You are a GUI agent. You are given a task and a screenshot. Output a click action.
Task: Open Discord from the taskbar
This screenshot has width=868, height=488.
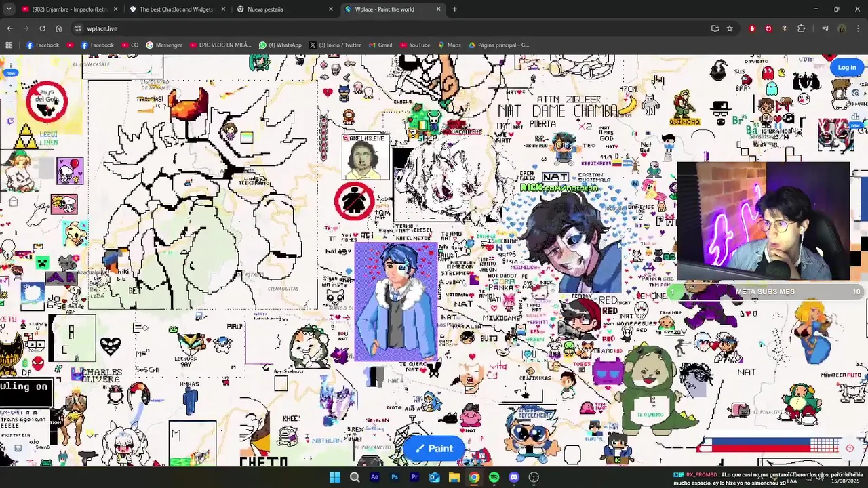(x=514, y=477)
